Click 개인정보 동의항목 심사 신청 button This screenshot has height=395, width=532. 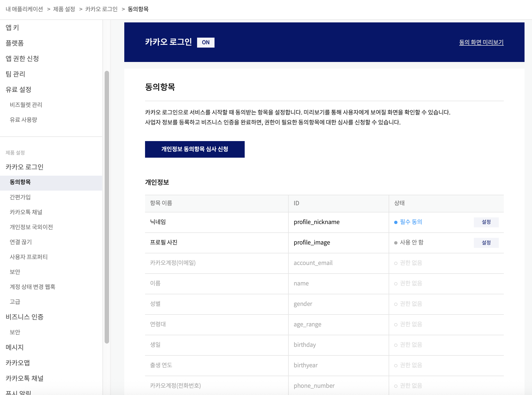pyautogui.click(x=195, y=149)
